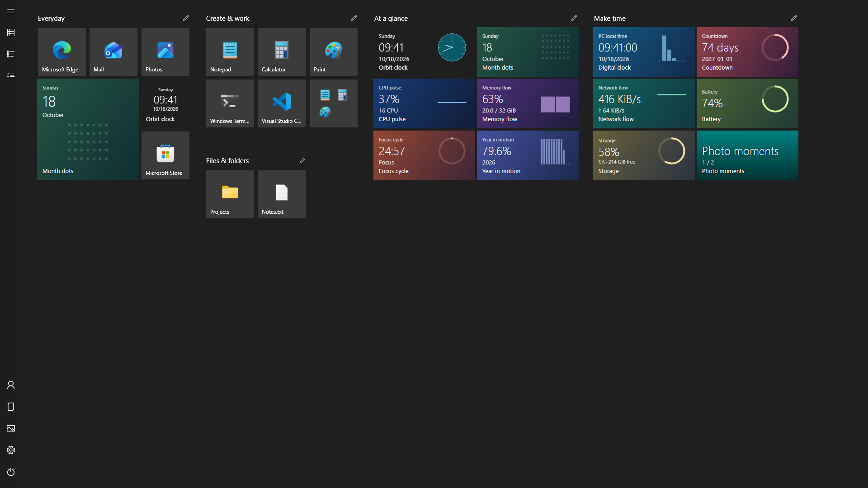
Task: Open the Photos app tile
Action: click(165, 52)
